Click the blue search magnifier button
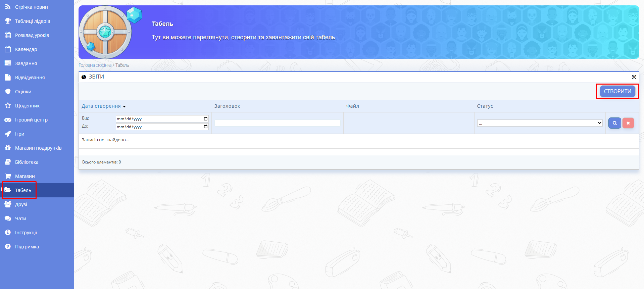This screenshot has height=289, width=644. coord(614,123)
